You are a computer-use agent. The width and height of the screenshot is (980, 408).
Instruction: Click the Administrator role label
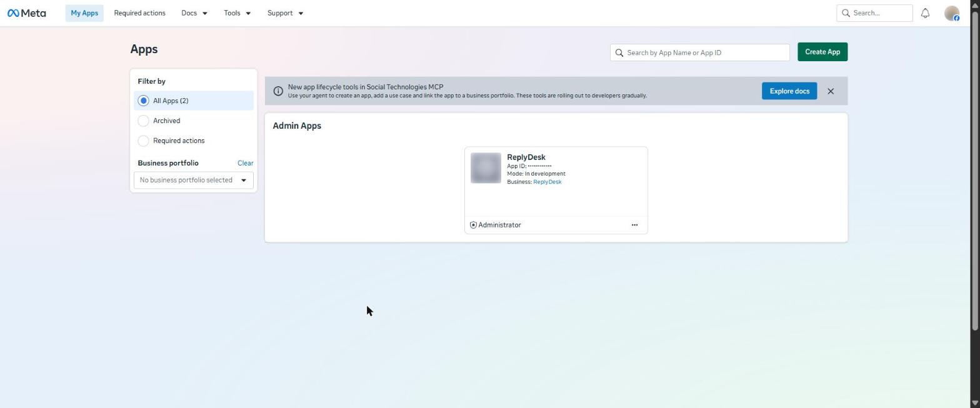coord(499,225)
